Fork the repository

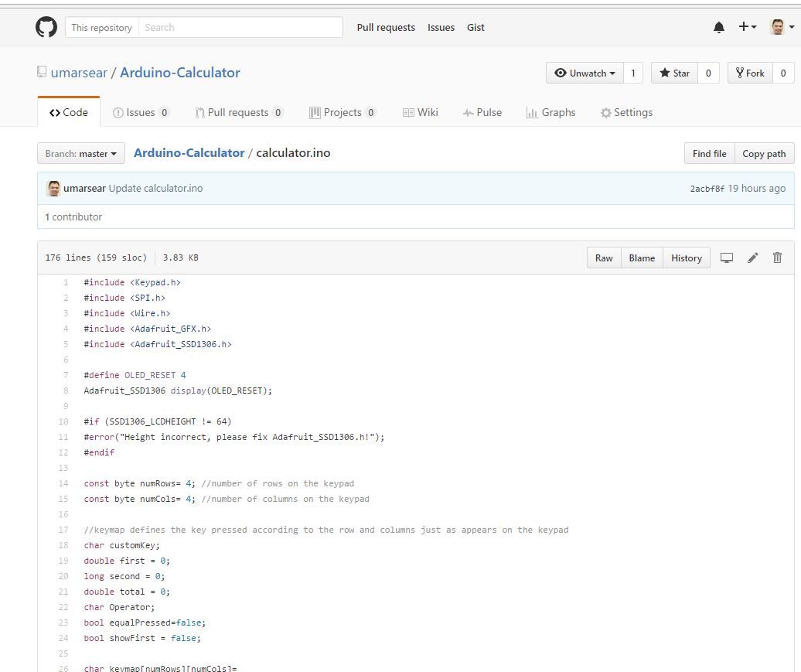click(x=750, y=73)
